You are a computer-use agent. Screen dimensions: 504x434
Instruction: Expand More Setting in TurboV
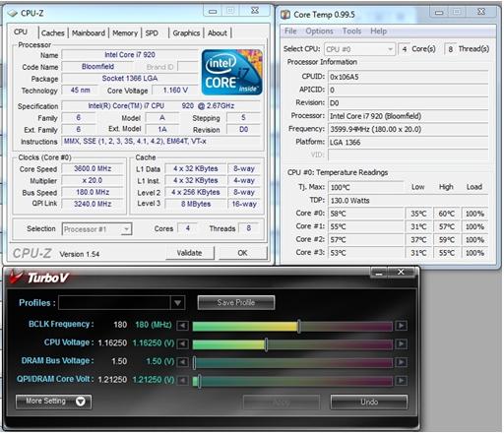tap(53, 402)
